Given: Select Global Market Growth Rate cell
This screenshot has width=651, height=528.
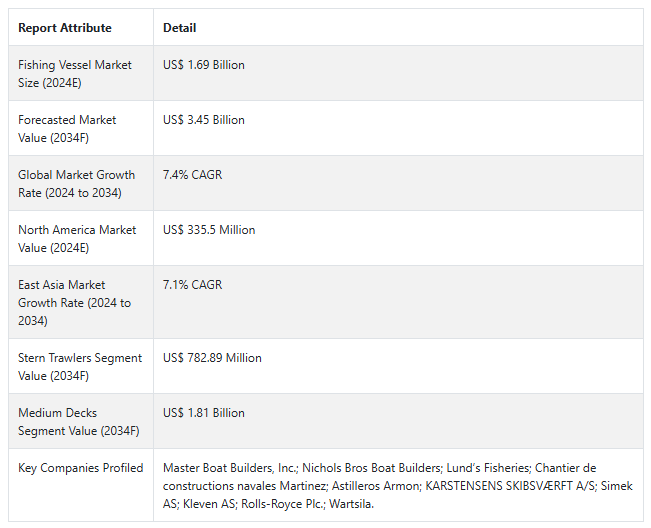Looking at the screenshot, I should tap(76, 184).
